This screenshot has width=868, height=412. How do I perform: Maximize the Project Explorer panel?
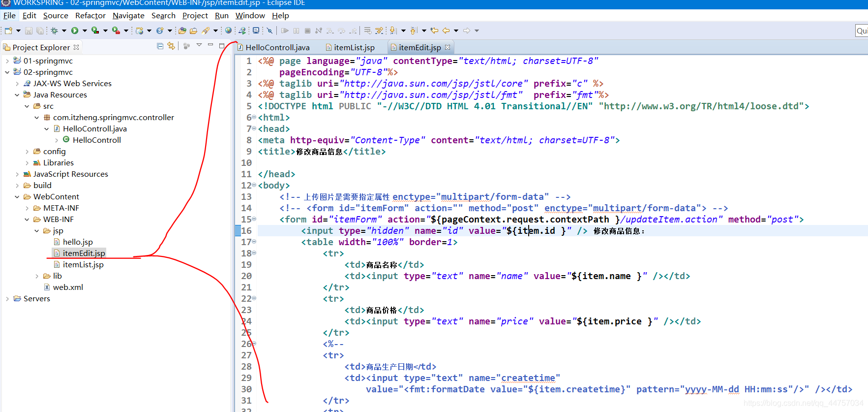222,45
